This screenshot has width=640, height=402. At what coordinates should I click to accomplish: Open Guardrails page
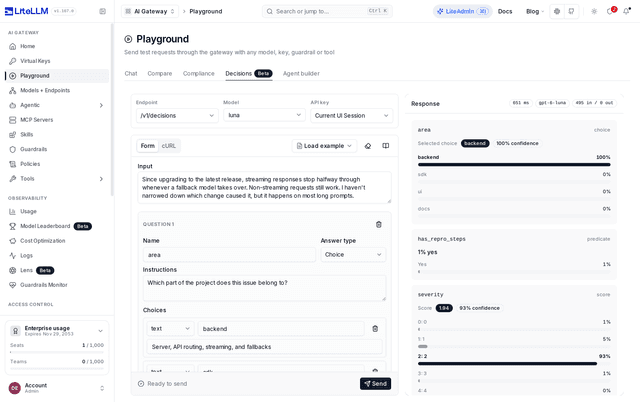pos(57,149)
